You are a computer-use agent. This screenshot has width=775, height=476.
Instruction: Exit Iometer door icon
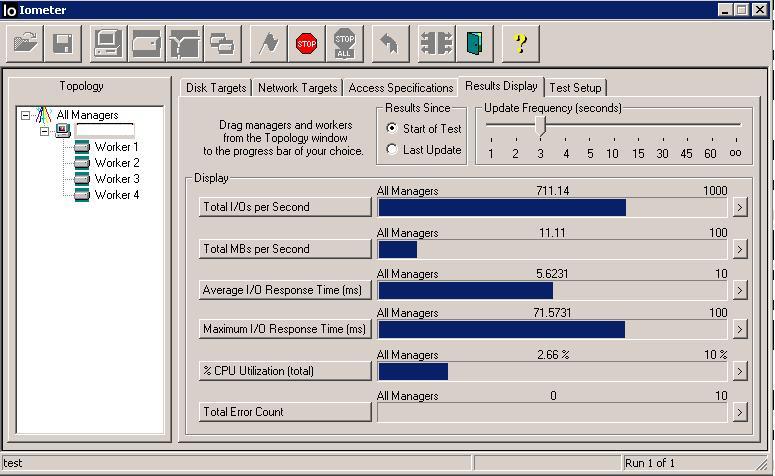(x=474, y=44)
